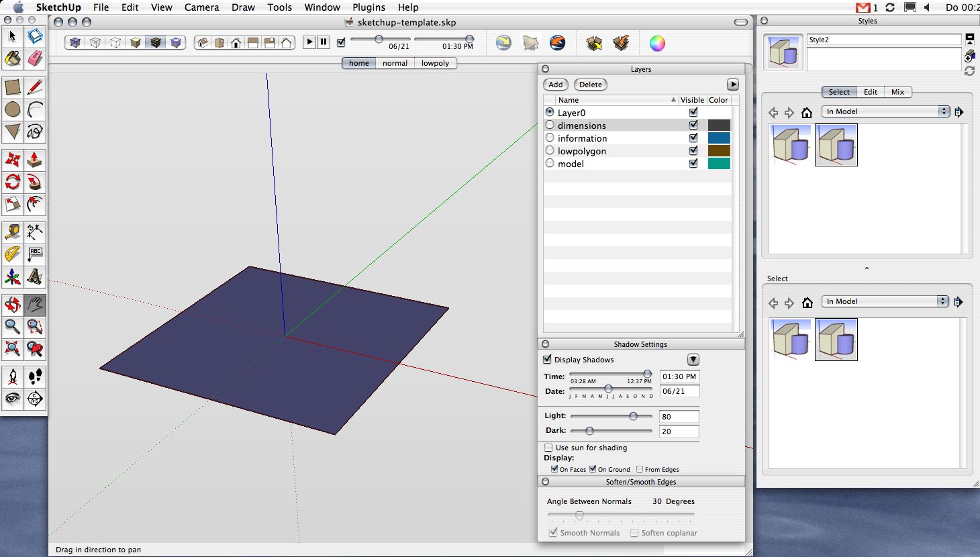980x557 pixels.
Task: Activate the Orbit tool
Action: click(12, 305)
